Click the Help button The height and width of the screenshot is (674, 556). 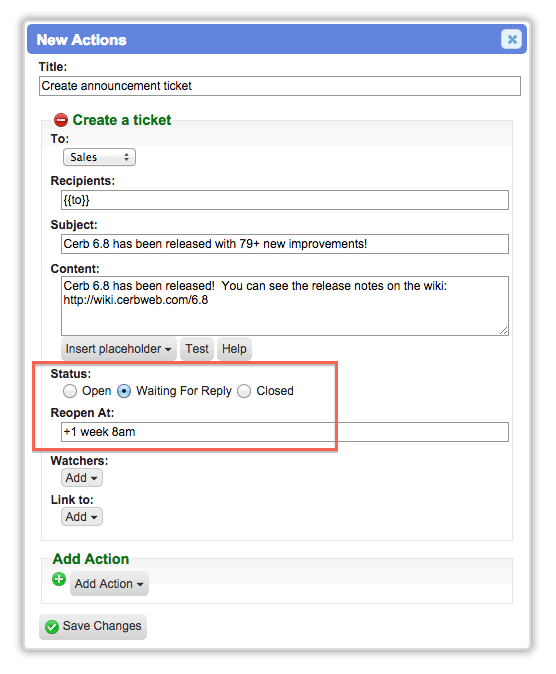(x=234, y=349)
